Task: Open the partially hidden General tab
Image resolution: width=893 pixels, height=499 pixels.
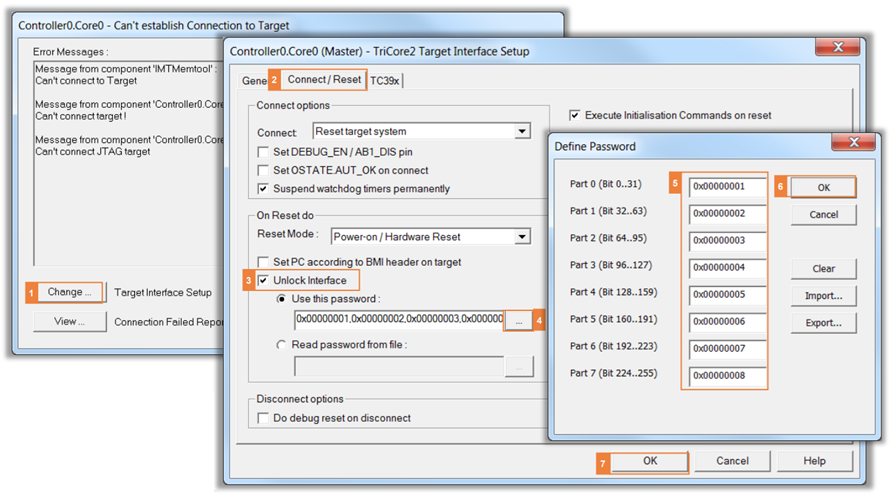Action: (x=253, y=81)
